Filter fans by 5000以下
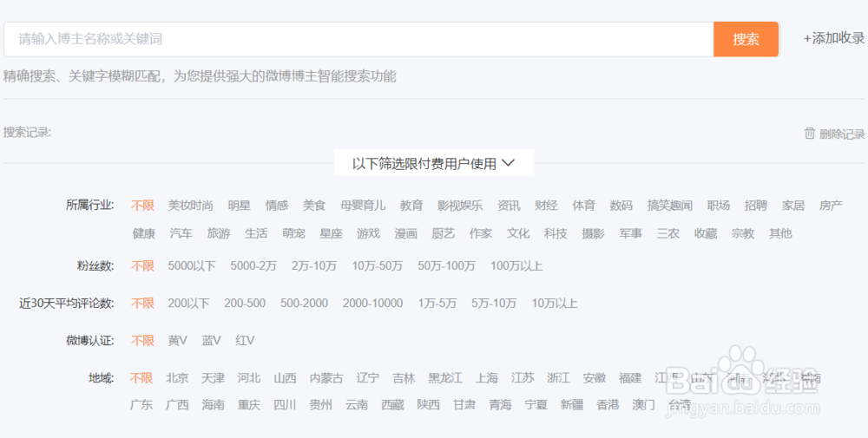The image size is (868, 438). pos(192,266)
